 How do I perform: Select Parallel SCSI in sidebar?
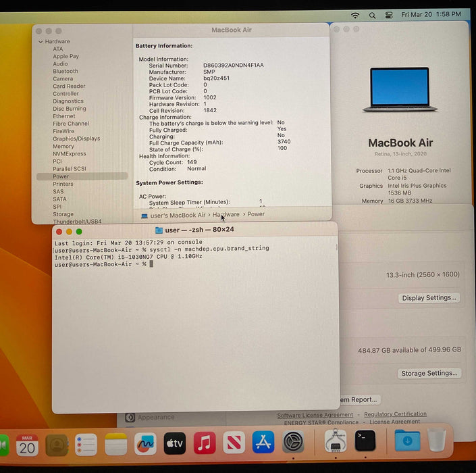(70, 169)
